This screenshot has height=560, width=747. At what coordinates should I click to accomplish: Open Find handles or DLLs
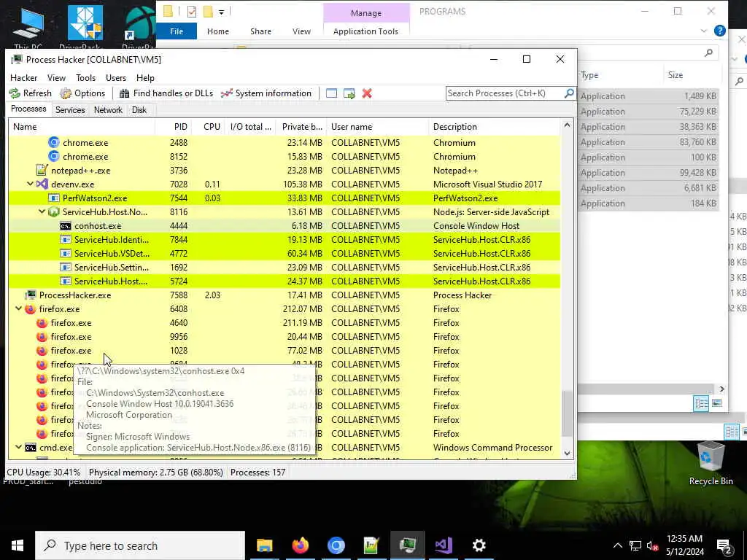[x=166, y=93]
